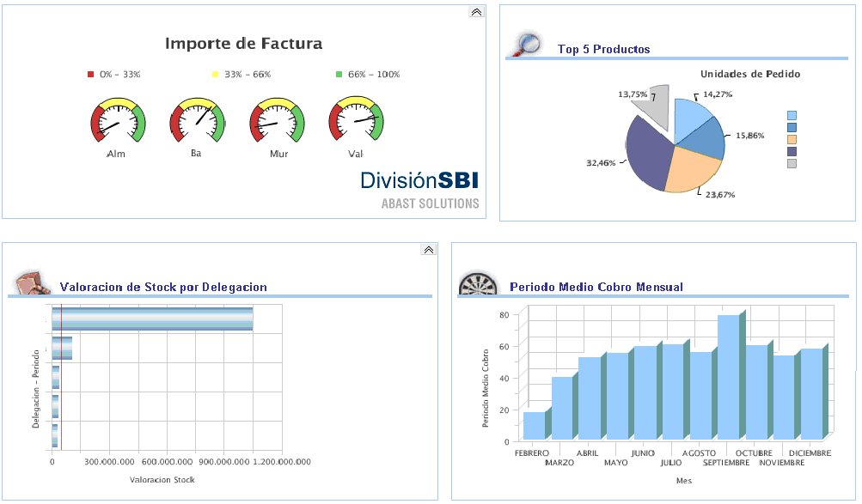This screenshot has width=862, height=504.
Task: Collapse the Valoracion de Stock panel
Action: pos(428,250)
